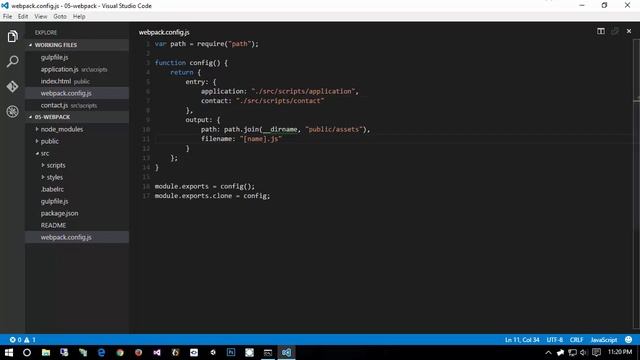
Task: Open the network status tray icon
Action: pyautogui.click(x=572, y=352)
